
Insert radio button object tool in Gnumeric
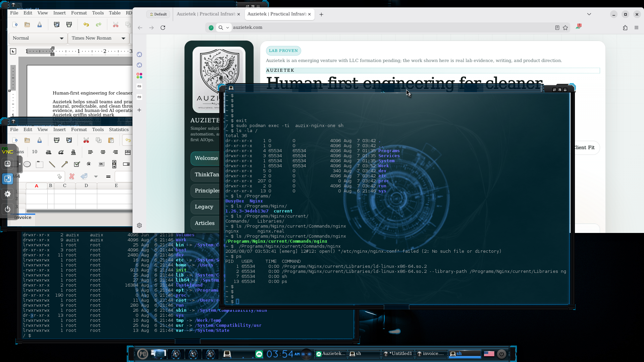tap(89, 164)
